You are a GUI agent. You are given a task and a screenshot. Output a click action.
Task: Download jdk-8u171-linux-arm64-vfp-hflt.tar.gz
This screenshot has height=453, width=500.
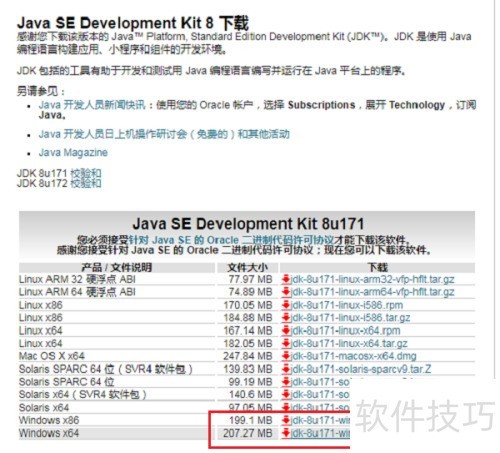click(x=373, y=292)
